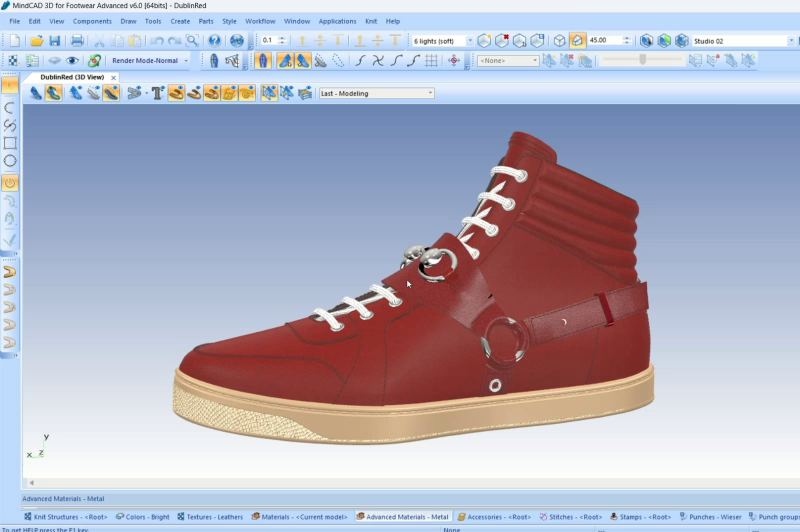Switch to Accessories - <Root> tab
The width and height of the screenshot is (800, 532).
(x=494, y=517)
